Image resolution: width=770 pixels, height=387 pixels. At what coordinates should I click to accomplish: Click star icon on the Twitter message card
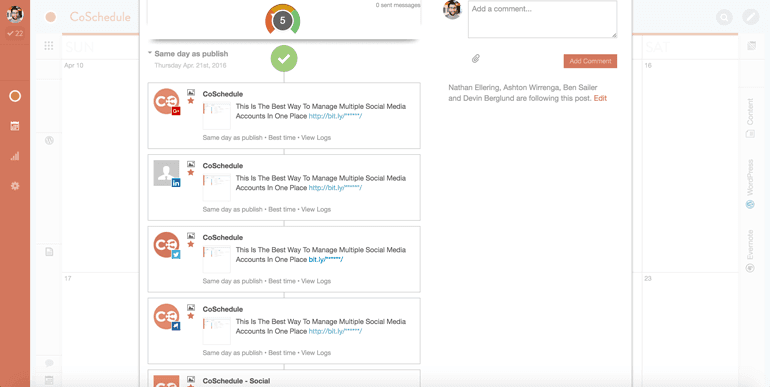191,244
